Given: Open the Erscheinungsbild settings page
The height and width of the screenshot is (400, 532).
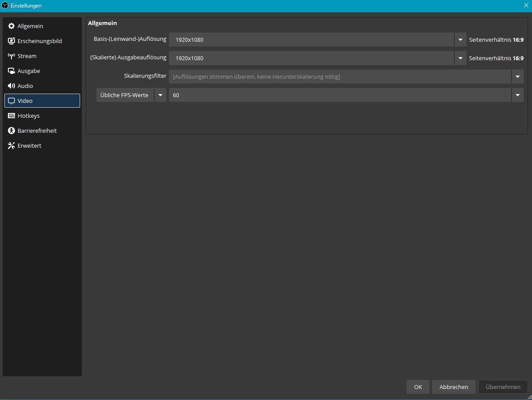Looking at the screenshot, I should coord(40,40).
